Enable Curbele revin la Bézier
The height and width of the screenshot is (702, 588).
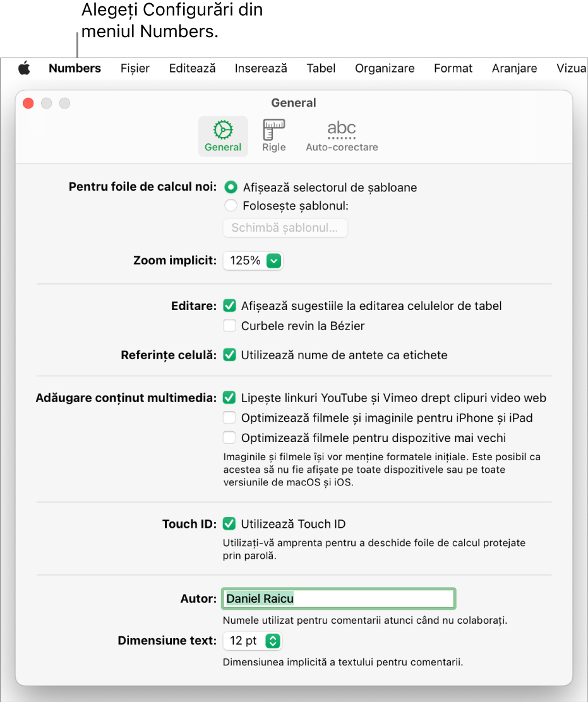(229, 326)
